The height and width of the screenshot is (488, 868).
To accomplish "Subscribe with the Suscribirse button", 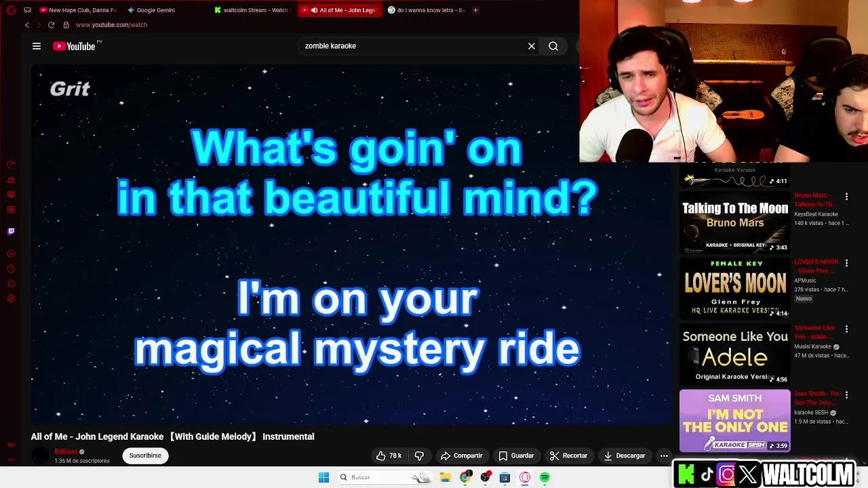I will coord(145,455).
